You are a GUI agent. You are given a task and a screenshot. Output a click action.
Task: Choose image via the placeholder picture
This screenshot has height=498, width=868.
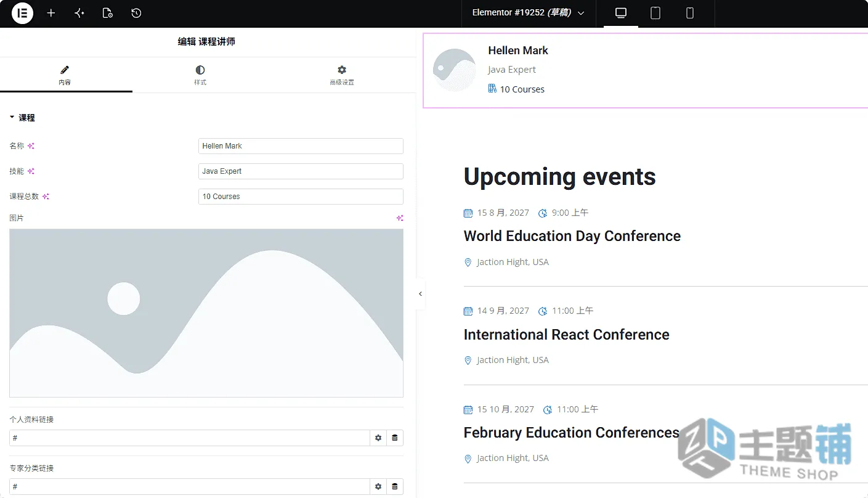click(x=206, y=313)
